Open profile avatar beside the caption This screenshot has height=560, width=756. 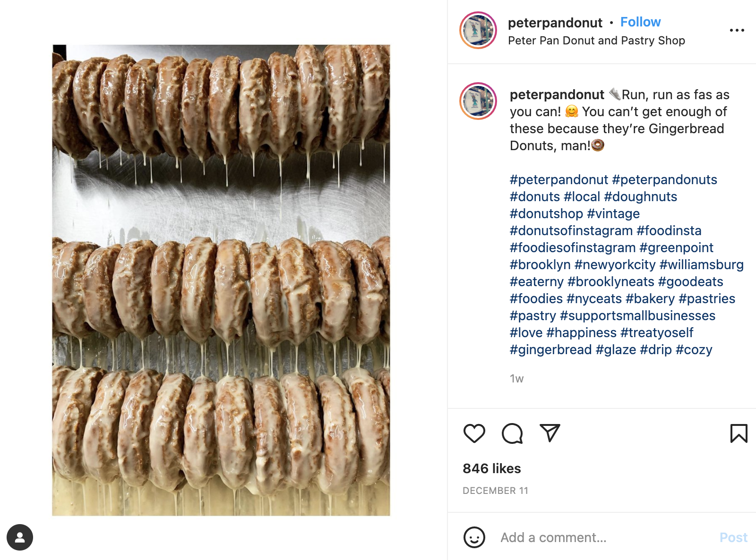pyautogui.click(x=478, y=101)
